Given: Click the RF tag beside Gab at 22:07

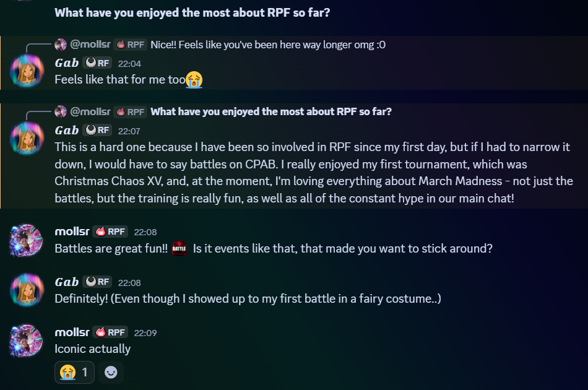Looking at the screenshot, I should click(97, 130).
